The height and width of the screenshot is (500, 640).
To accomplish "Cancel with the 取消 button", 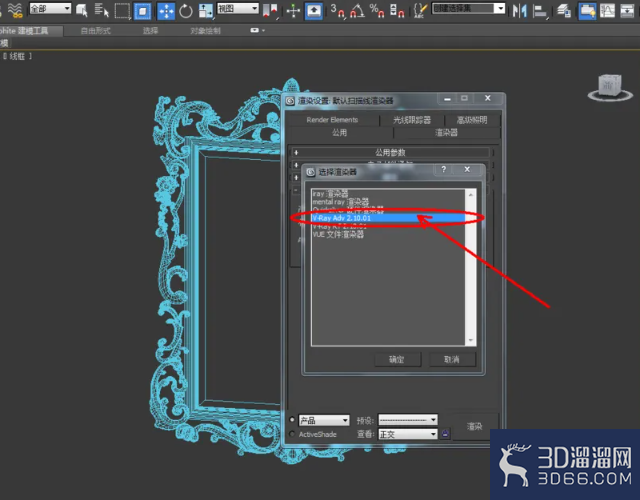I will [452, 360].
